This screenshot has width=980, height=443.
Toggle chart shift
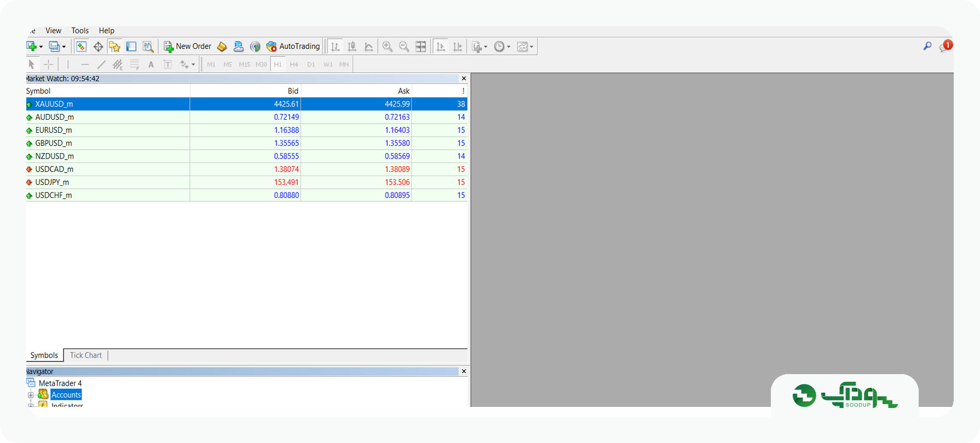click(457, 47)
